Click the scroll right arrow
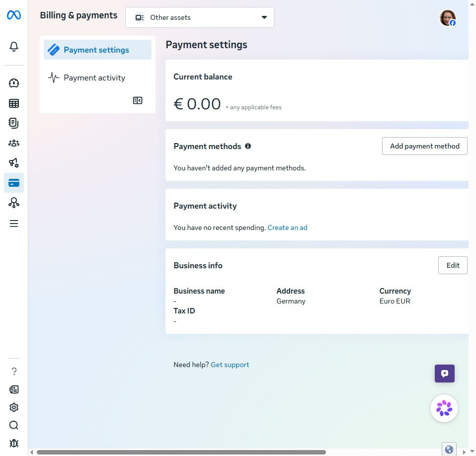476x456 pixels. pos(464,453)
